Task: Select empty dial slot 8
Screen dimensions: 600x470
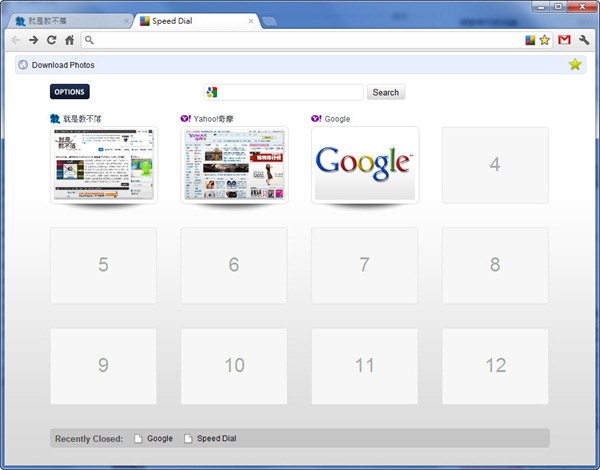Action: point(495,265)
